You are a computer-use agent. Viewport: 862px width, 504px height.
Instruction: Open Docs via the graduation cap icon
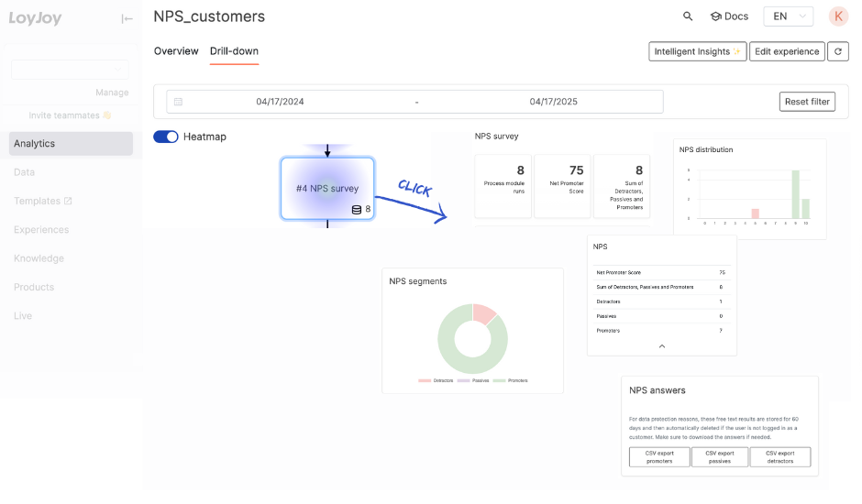coord(716,16)
